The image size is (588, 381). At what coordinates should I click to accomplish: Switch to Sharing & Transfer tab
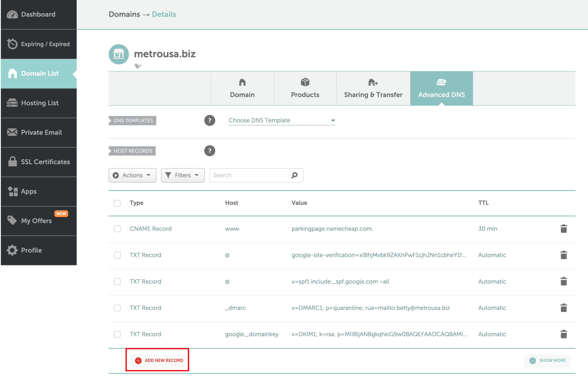click(x=373, y=88)
